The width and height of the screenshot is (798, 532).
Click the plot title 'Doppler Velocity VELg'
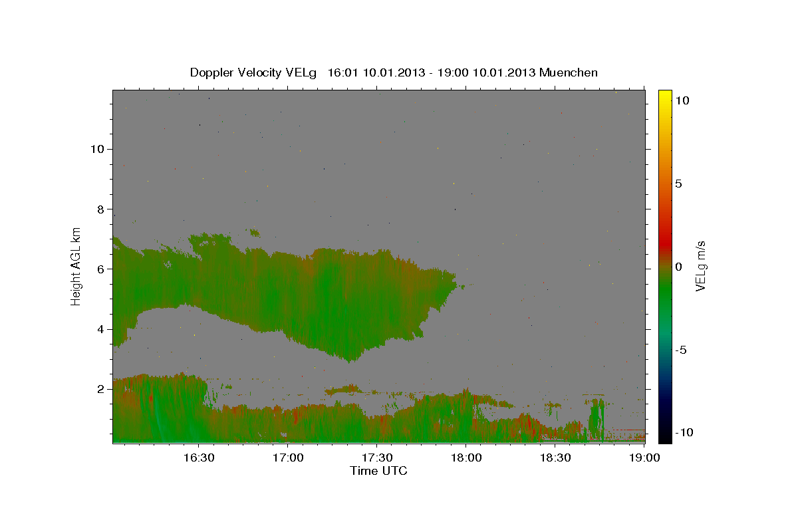pyautogui.click(x=254, y=72)
